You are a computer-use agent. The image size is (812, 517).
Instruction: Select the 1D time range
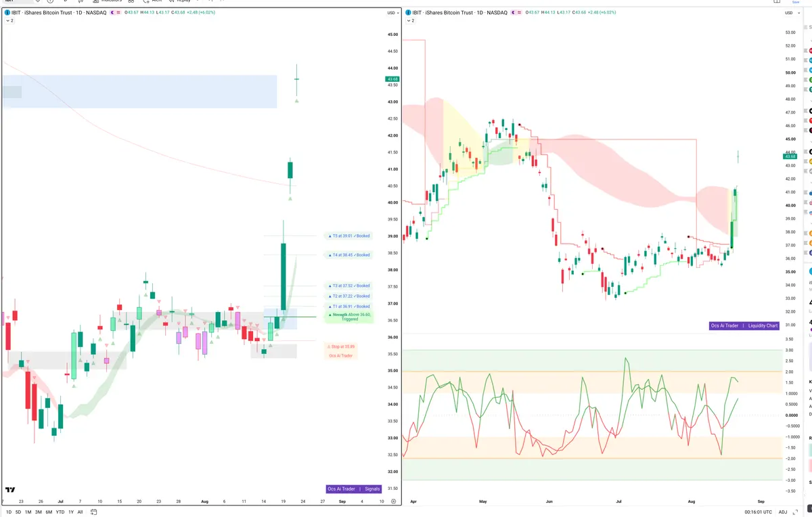pos(9,512)
